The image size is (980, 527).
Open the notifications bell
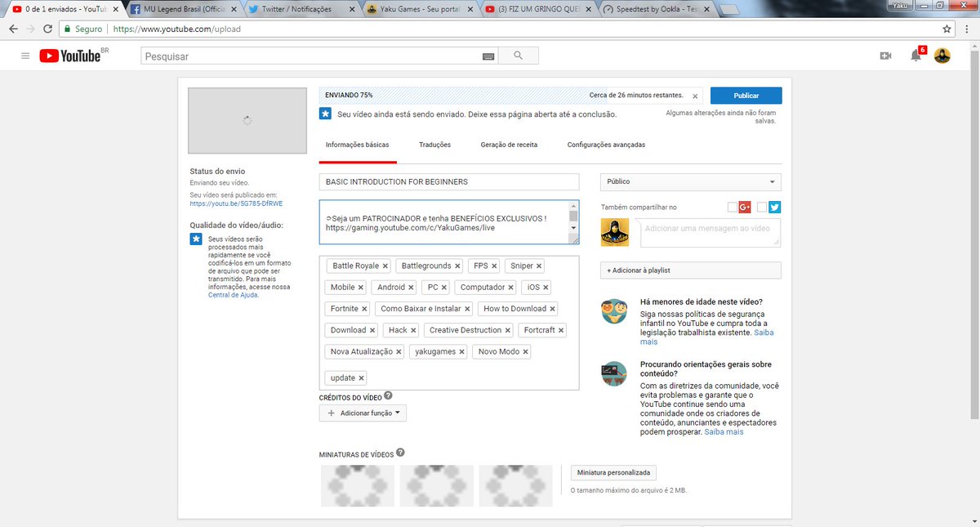click(916, 56)
